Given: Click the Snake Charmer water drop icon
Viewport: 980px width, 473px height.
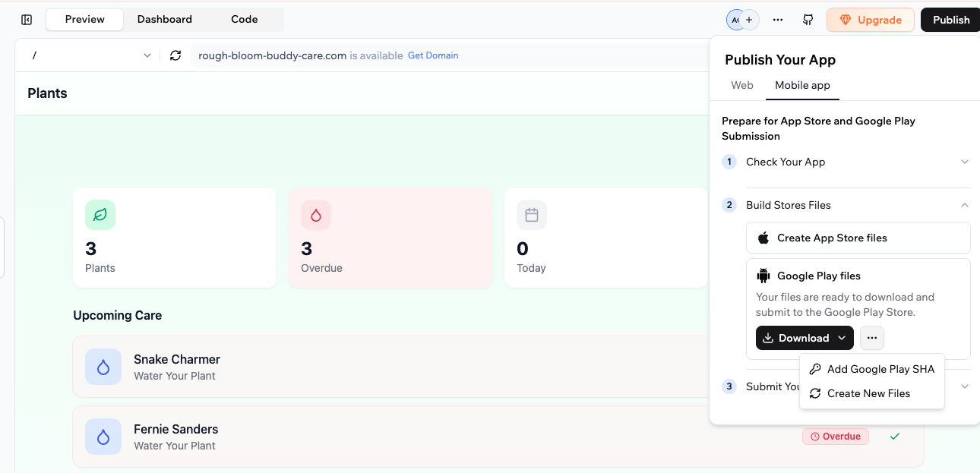Looking at the screenshot, I should point(103,367).
